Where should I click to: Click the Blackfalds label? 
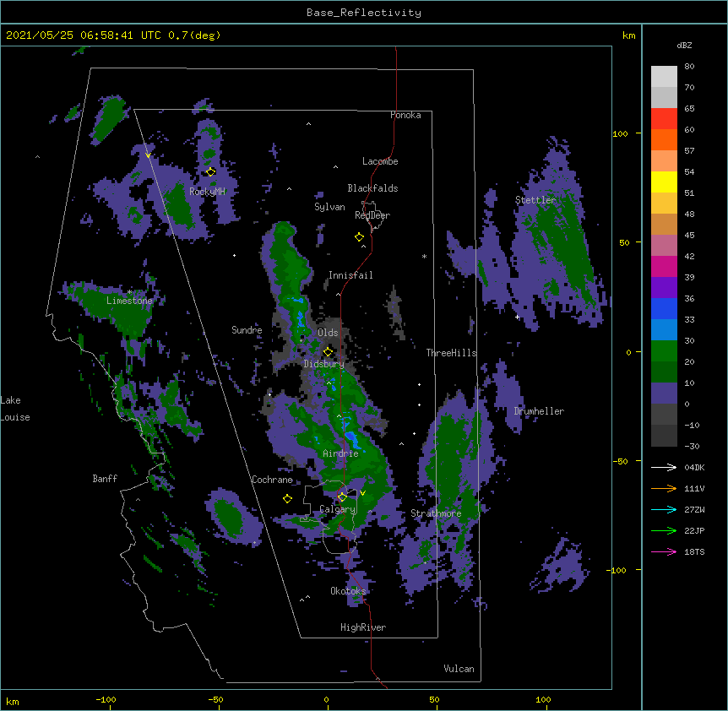372,188
